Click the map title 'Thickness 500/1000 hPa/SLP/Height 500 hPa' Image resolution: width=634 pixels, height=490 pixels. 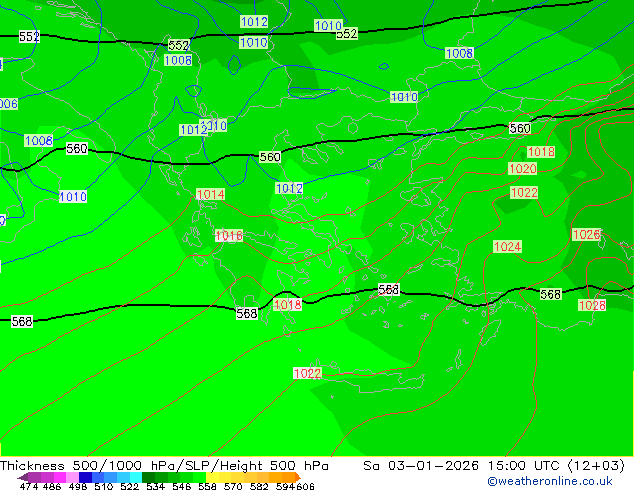click(164, 466)
